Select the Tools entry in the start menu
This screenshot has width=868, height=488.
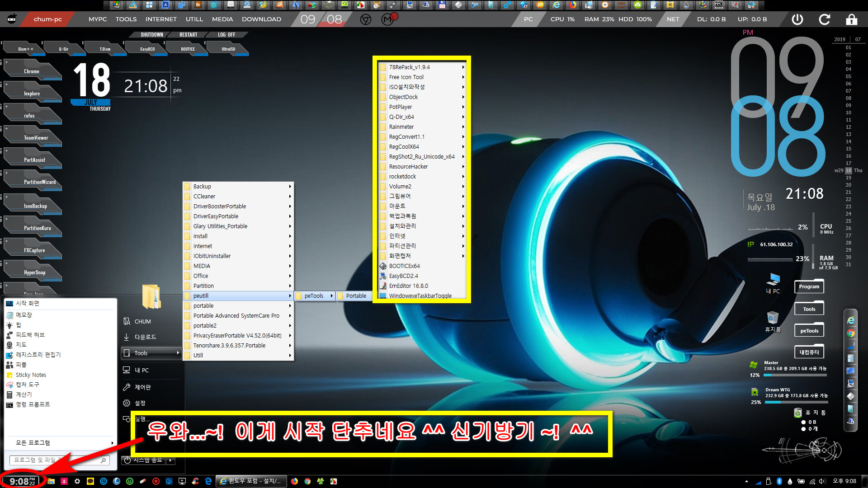(x=151, y=353)
